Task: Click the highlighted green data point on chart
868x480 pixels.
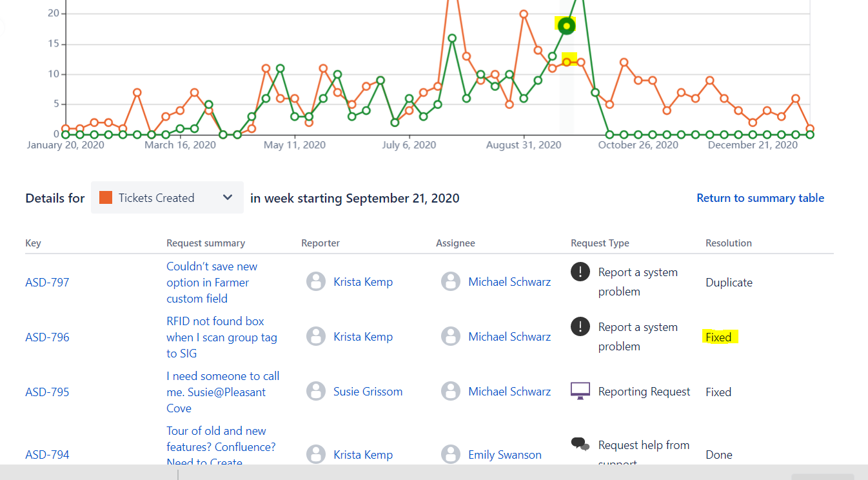Action: click(566, 26)
